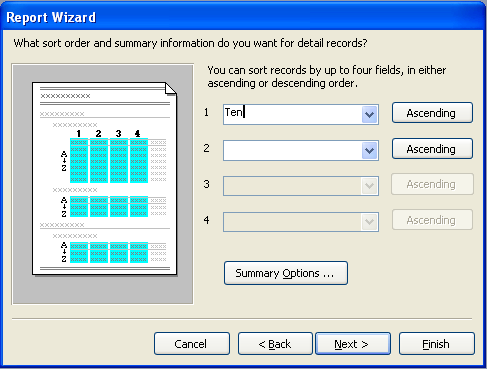The image size is (487, 369).
Task: Cancel the Report Wizard
Action: click(x=192, y=344)
